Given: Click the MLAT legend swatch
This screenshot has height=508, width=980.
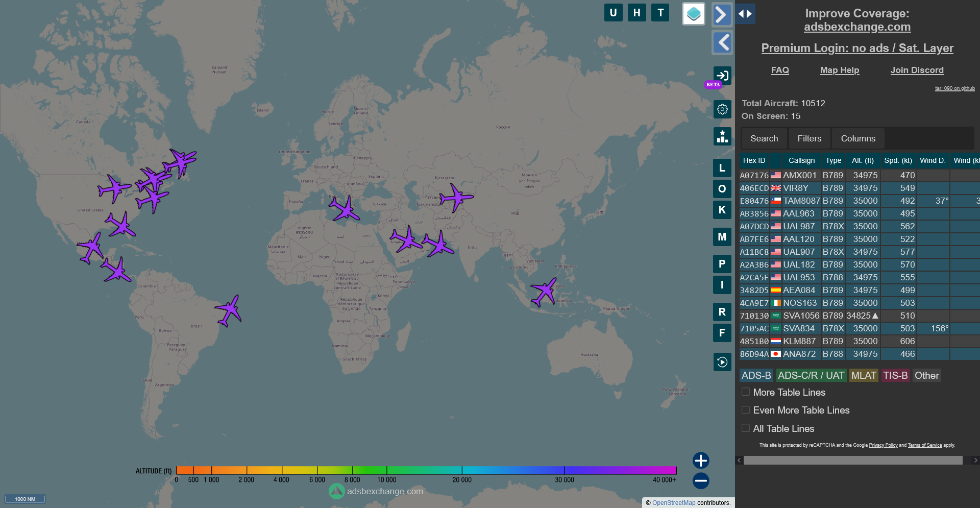Looking at the screenshot, I should pyautogui.click(x=863, y=375).
